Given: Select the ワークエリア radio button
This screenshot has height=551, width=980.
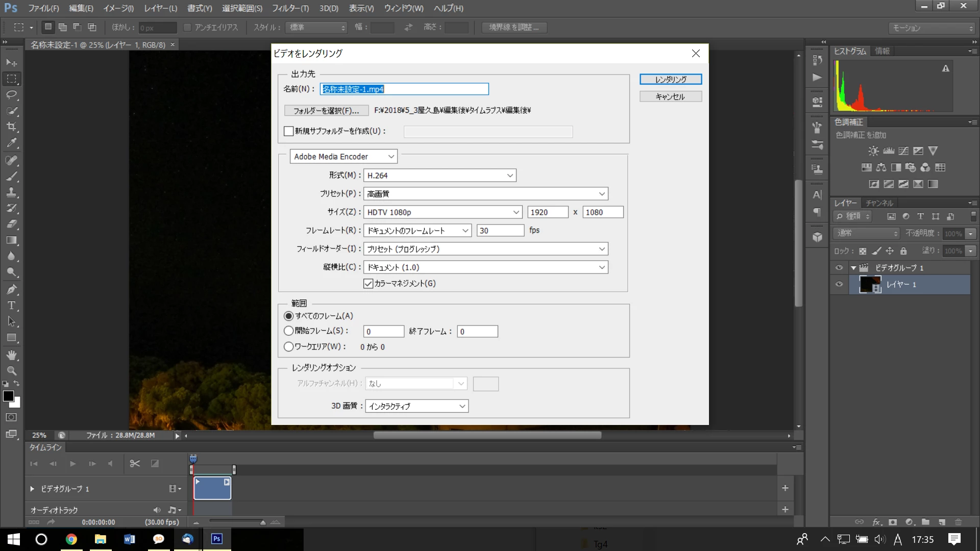Looking at the screenshot, I should point(288,347).
